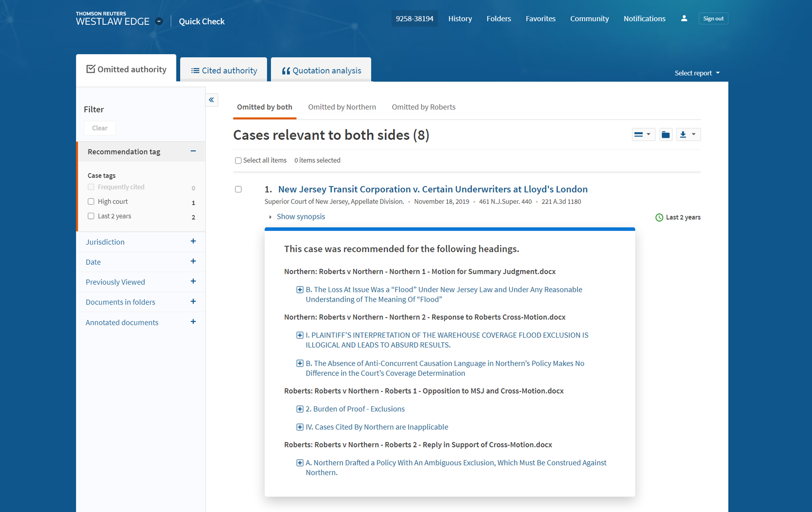Viewport: 812px width, 512px height.
Task: Open the Omitted by Roberts tab
Action: tap(423, 107)
